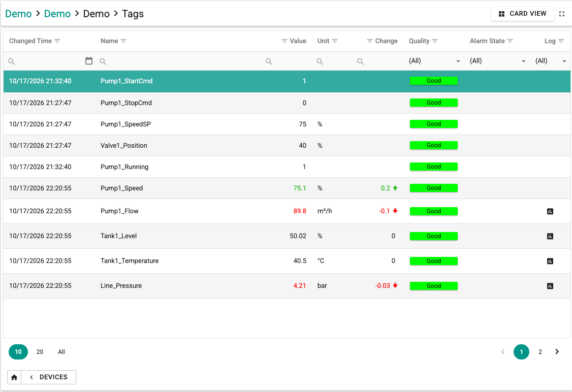This screenshot has width=572, height=392.
Task: Open filter menu for Value column
Action: tap(284, 41)
